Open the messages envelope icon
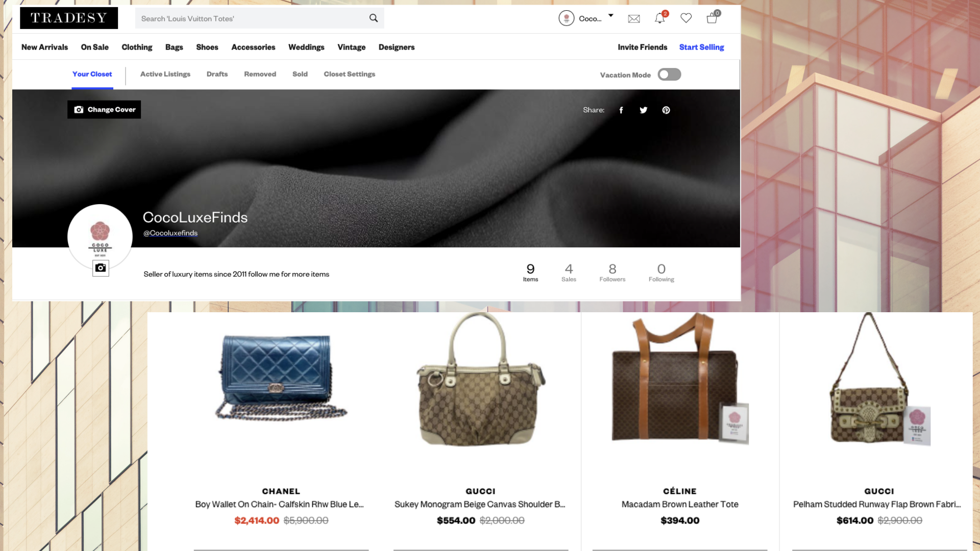The image size is (980, 551). pyautogui.click(x=634, y=19)
